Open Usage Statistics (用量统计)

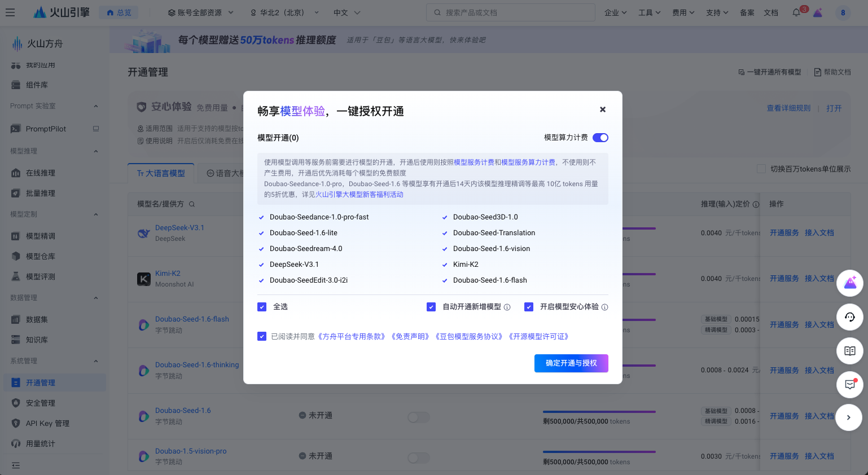point(41,443)
